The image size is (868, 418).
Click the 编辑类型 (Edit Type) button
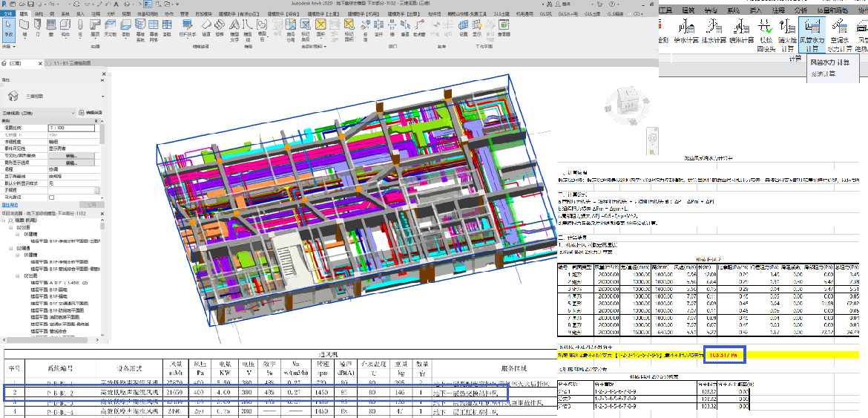[x=91, y=112]
